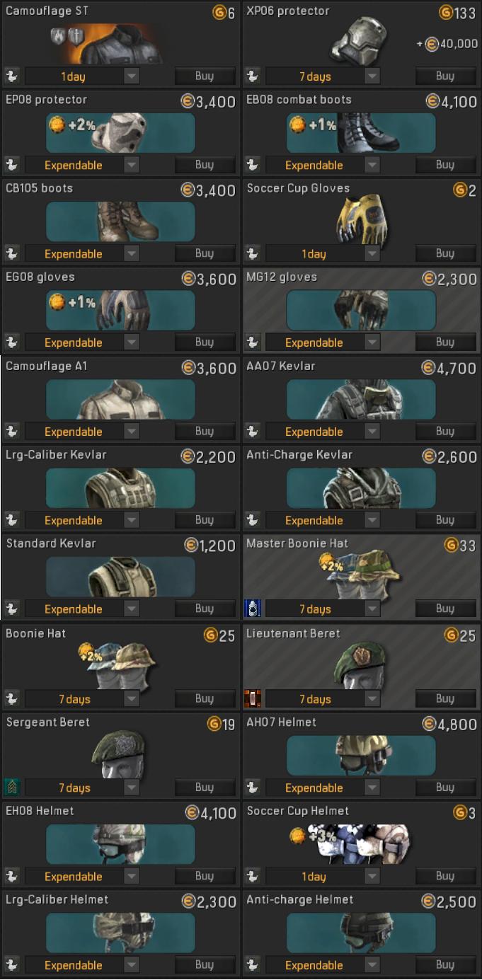Expand the 7 days dropdown for XP06 protector
Screen dimensions: 482x980
[x=372, y=76]
